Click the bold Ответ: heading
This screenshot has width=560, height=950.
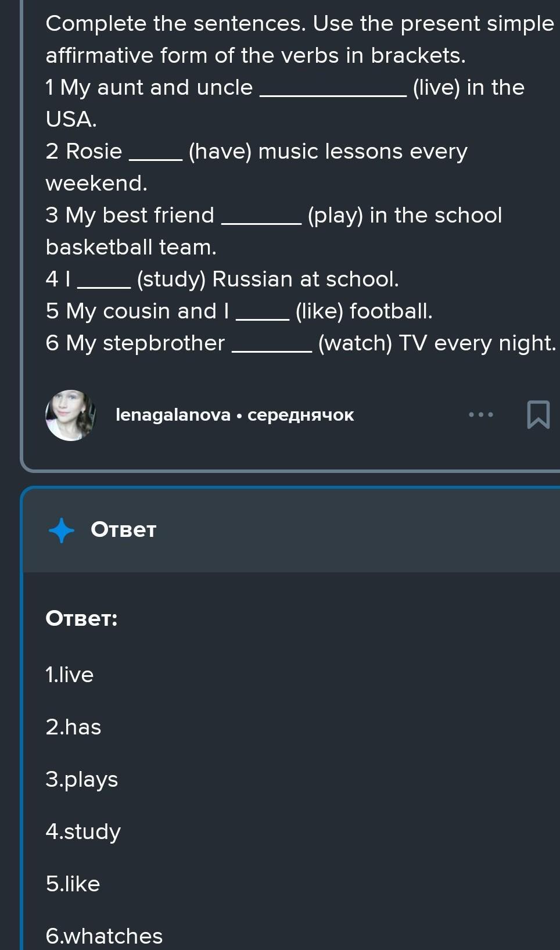click(x=81, y=618)
